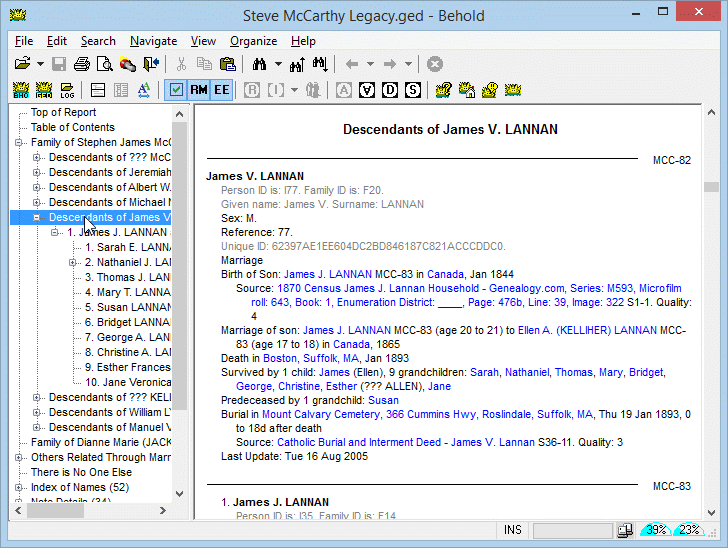Open the LOG file view icon
The width and height of the screenshot is (728, 548).
(67, 90)
